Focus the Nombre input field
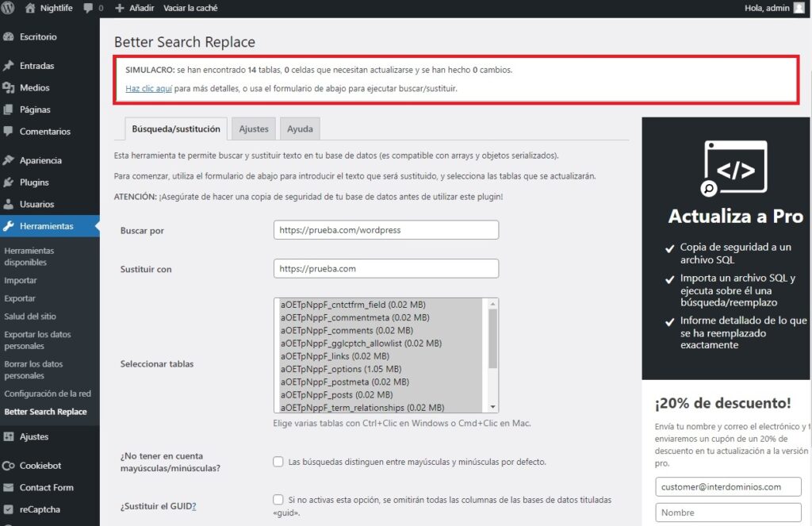 coord(728,513)
